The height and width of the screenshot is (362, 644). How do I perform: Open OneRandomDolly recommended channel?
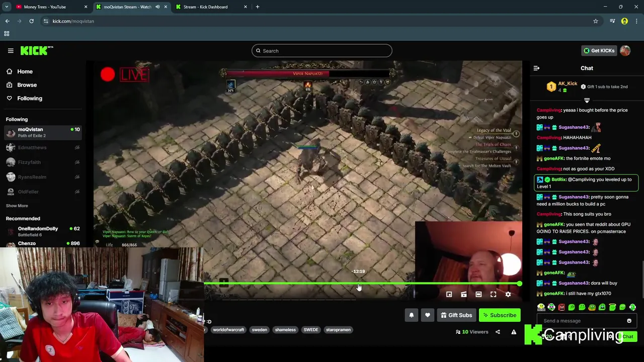[43, 231]
